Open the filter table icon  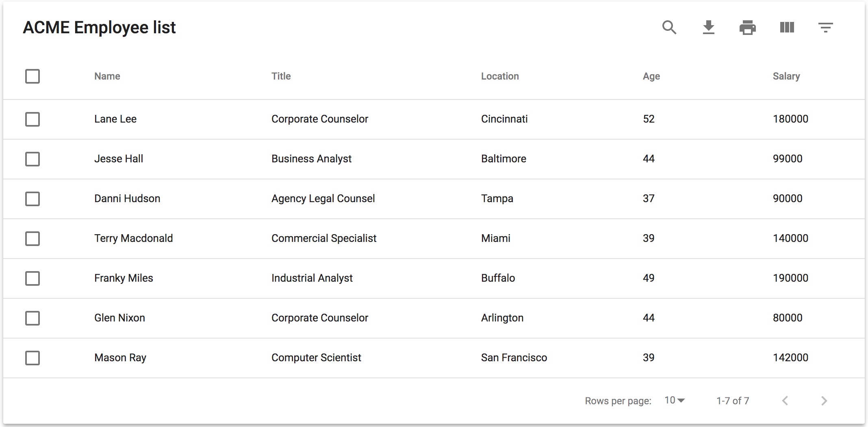825,28
